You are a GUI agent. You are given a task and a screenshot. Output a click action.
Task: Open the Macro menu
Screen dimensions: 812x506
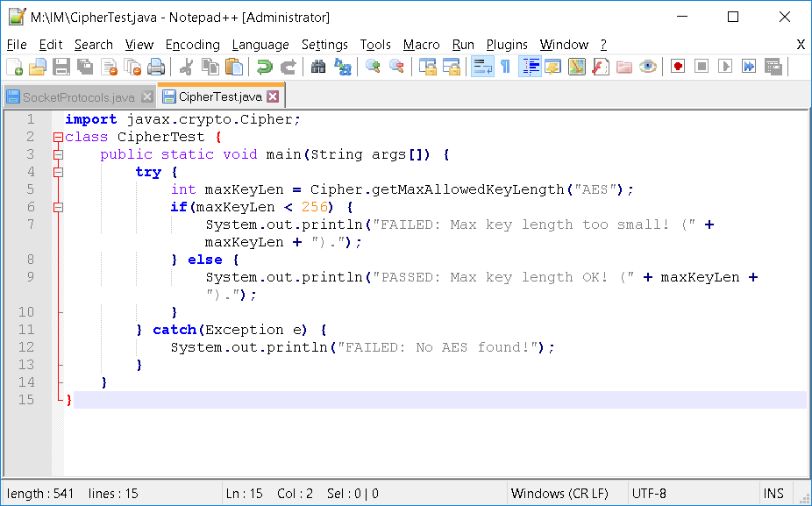pos(422,45)
